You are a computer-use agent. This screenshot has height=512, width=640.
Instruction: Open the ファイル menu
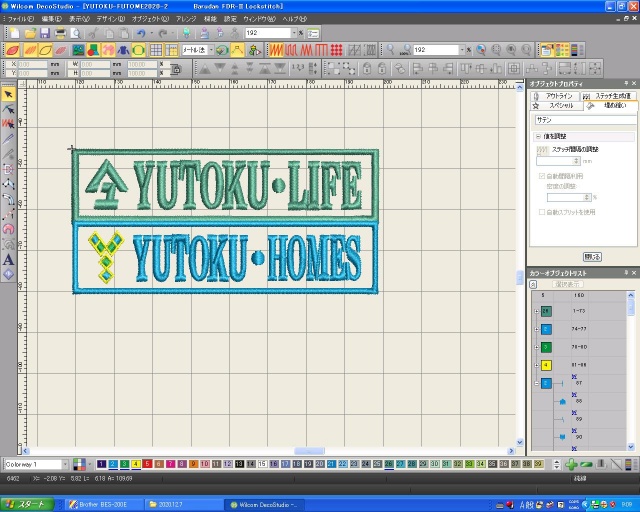[x=20, y=19]
